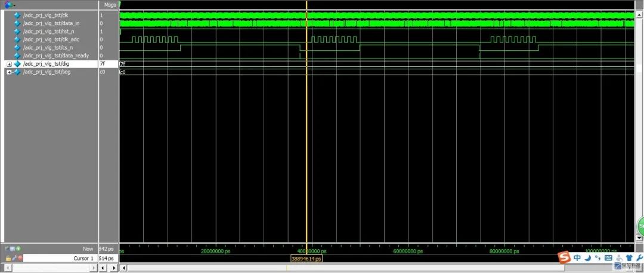Click the down arrow of vertical scrollbar

[x=639, y=238]
